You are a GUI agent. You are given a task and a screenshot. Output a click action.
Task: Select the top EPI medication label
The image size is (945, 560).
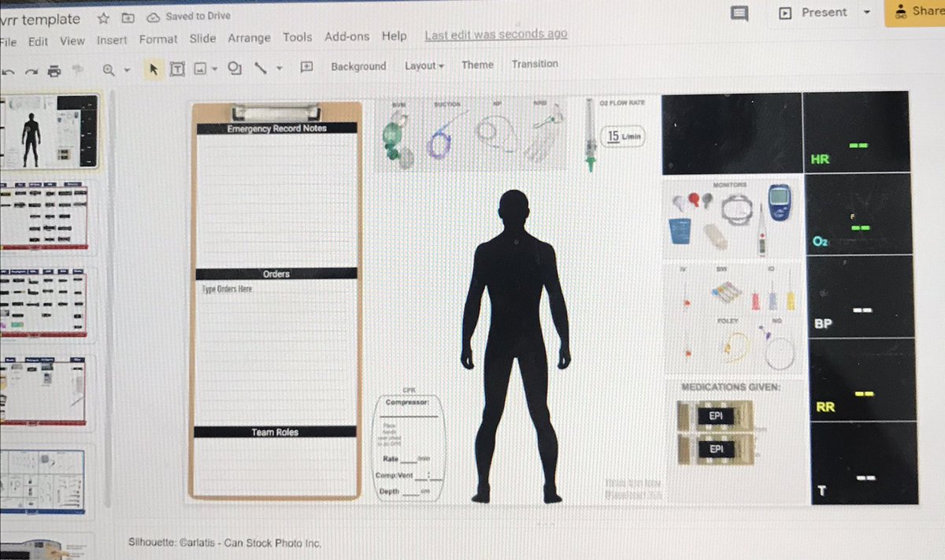click(715, 416)
